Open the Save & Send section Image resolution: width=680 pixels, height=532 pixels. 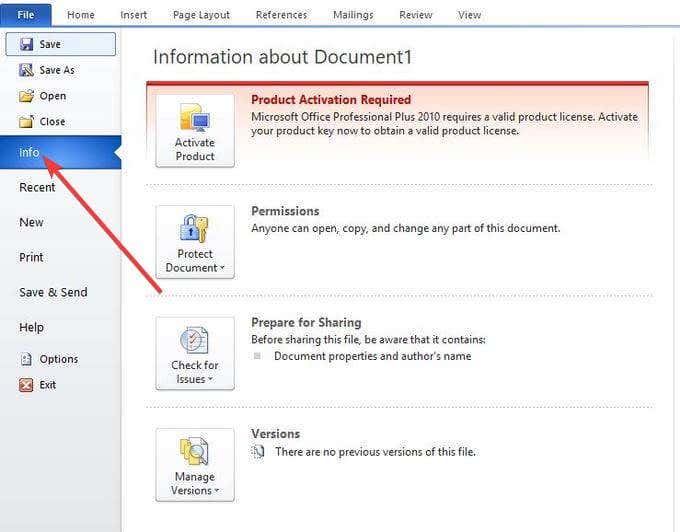[53, 293]
